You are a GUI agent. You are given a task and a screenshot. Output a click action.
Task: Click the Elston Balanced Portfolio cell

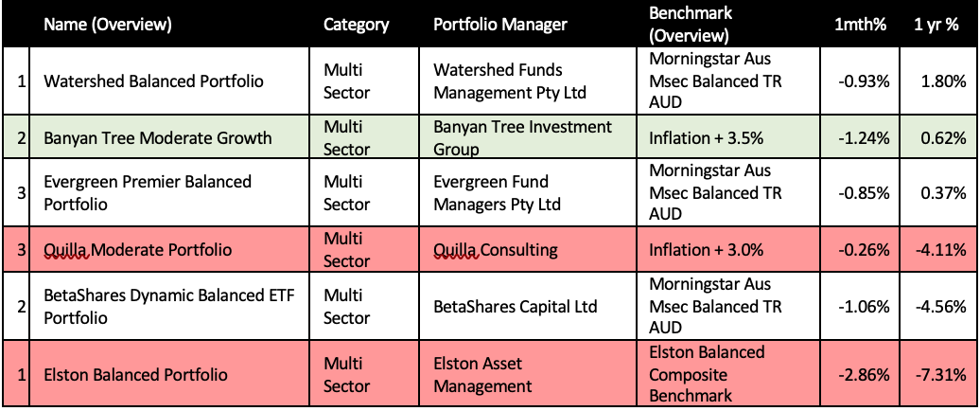(135, 374)
